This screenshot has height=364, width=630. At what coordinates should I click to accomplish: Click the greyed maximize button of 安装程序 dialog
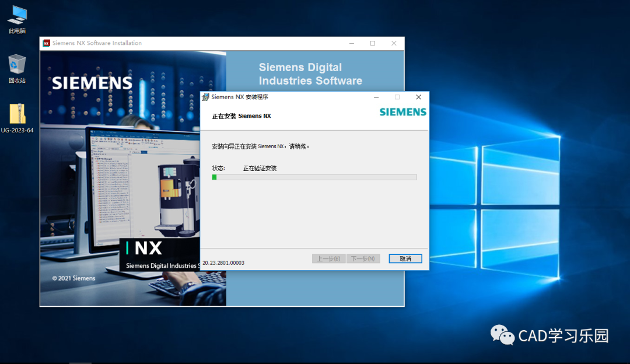tap(397, 97)
